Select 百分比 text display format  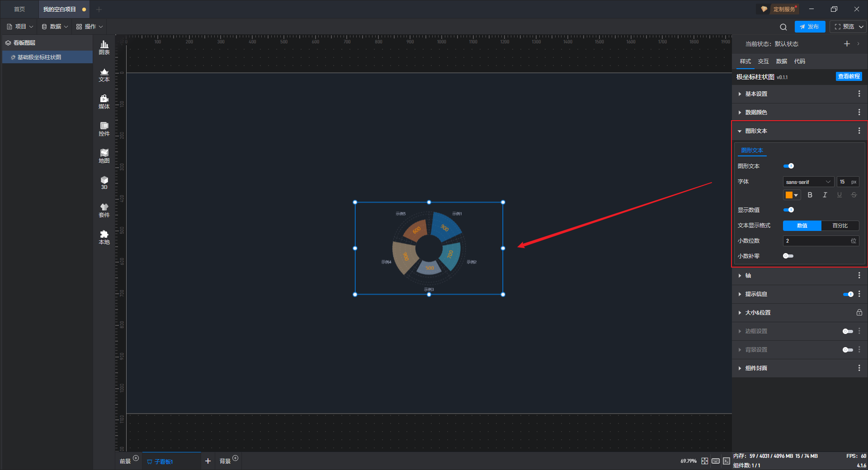pos(840,226)
